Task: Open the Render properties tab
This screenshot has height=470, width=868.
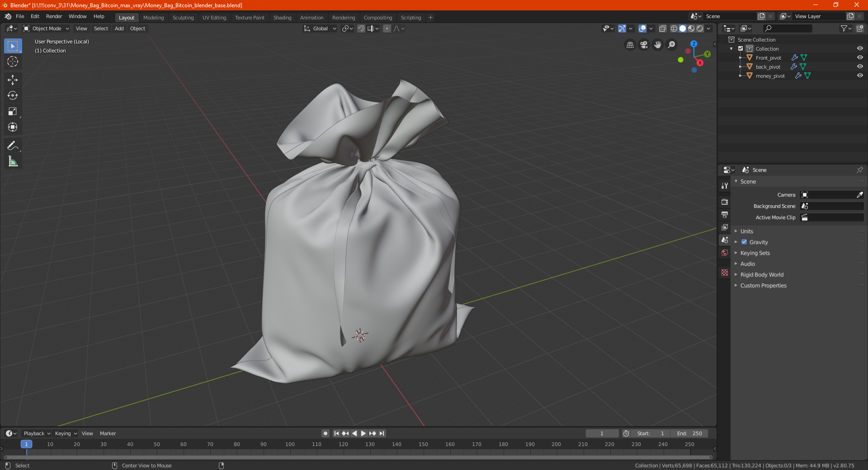Action: [725, 202]
